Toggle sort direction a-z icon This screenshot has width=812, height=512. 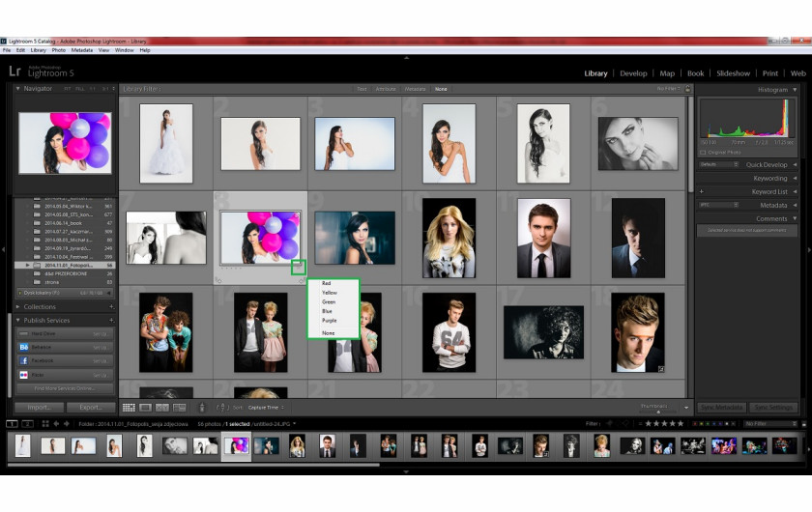222,408
